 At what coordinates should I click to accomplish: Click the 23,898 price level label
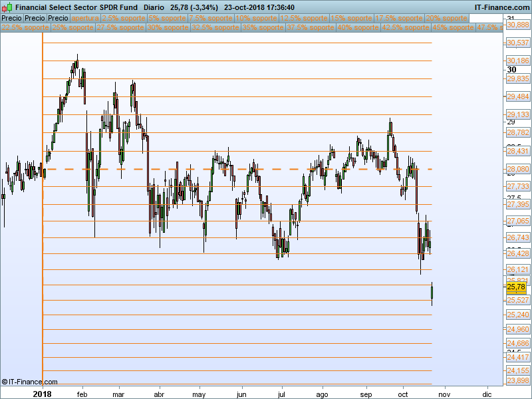[518, 381]
